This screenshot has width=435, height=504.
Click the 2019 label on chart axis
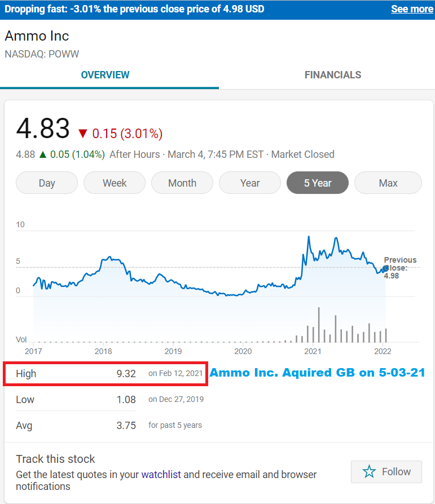coord(173,351)
